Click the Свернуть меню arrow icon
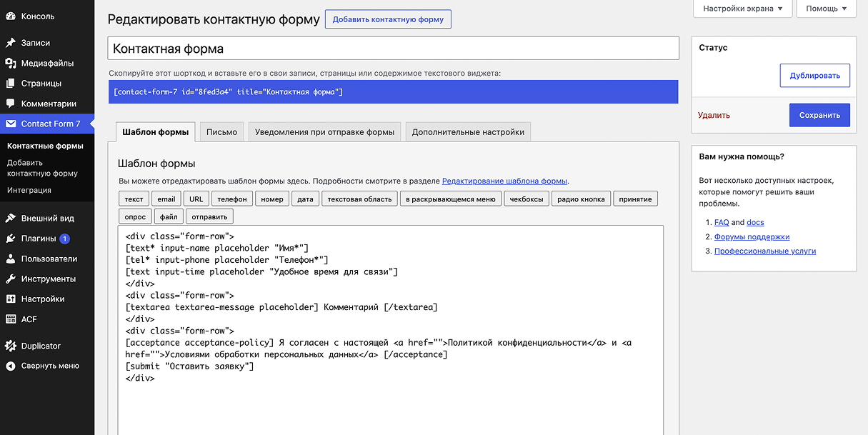Viewport: 868px width, 435px height. 11,366
